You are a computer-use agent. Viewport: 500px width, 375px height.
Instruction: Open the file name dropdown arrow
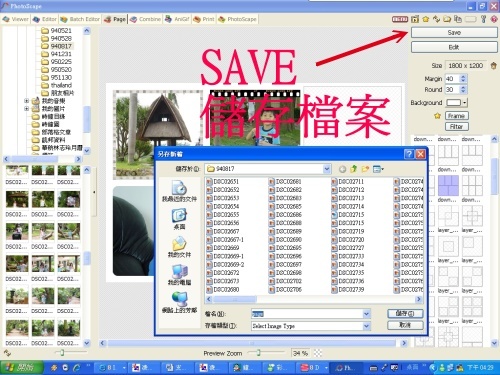[366, 314]
